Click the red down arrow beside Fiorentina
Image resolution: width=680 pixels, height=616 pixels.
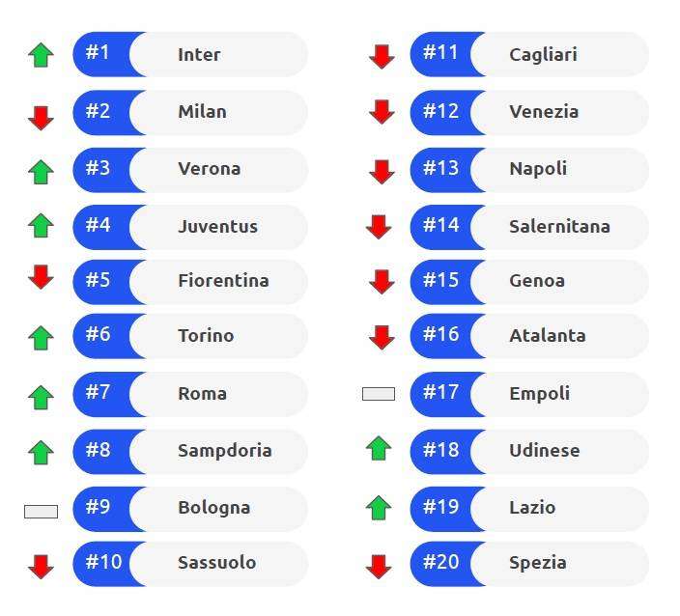41,277
